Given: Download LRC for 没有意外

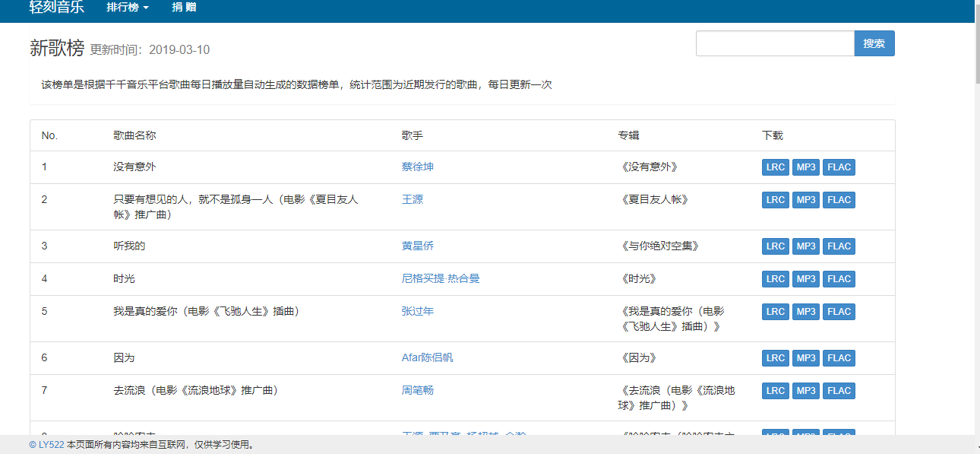Looking at the screenshot, I should click(775, 167).
